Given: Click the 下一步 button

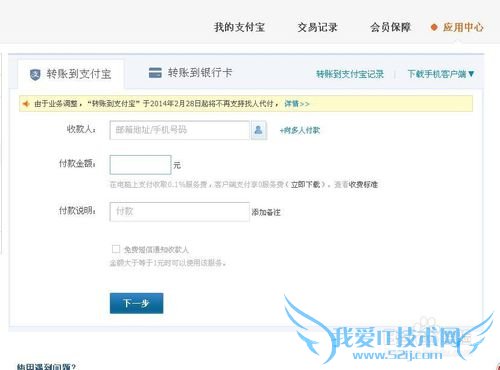Looking at the screenshot, I should (x=136, y=303).
